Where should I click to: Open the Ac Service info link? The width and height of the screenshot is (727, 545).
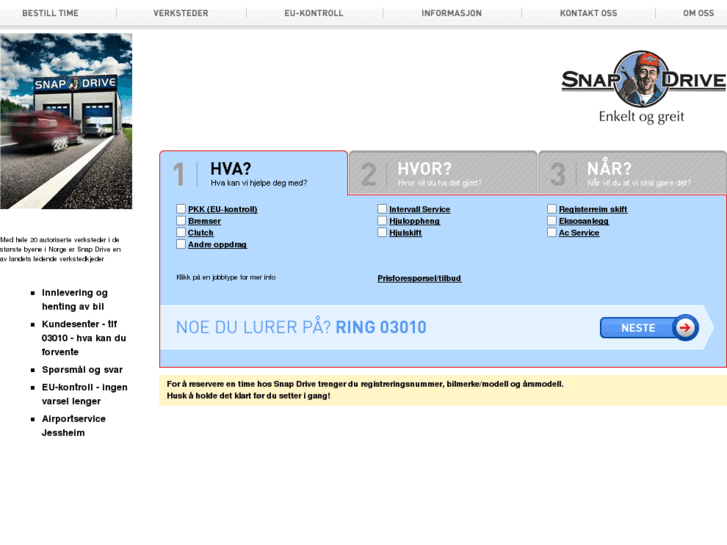point(579,233)
